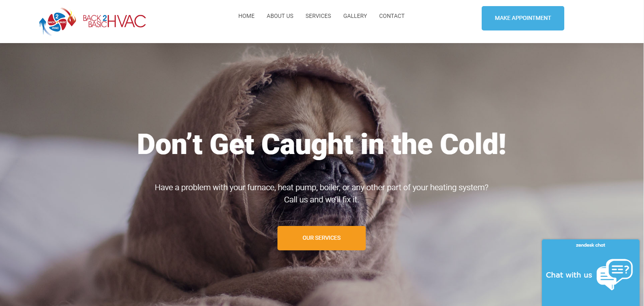This screenshot has width=644, height=306.
Task: Click the Back 2 Basic HVAC wordmark
Action: click(x=114, y=21)
